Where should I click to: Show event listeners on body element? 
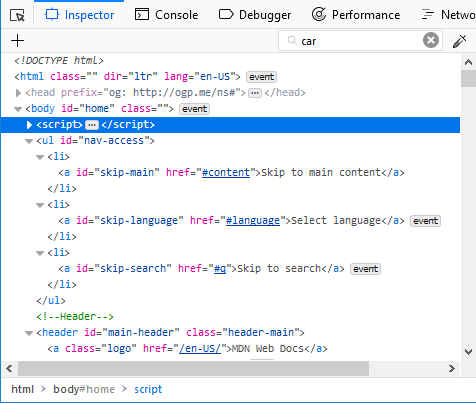pyautogui.click(x=194, y=109)
